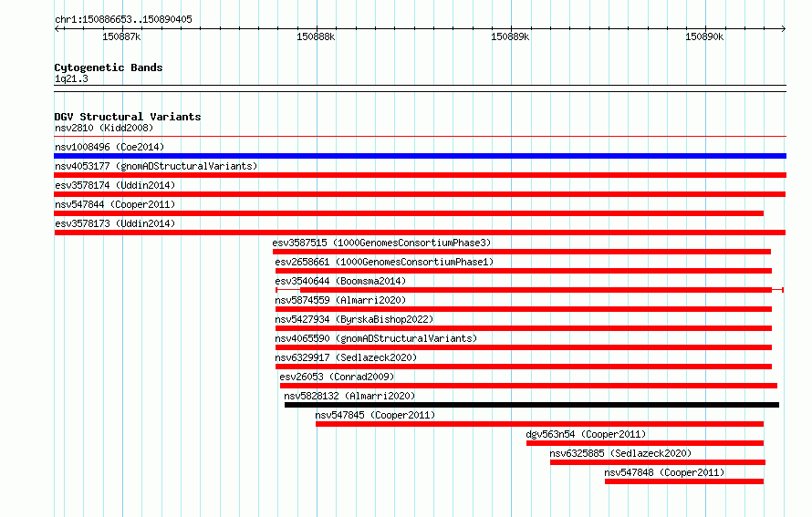Click the chr1:150886653..150890405 coordinate text
Image resolution: width=812 pixels, height=517 pixels.
(123, 19)
